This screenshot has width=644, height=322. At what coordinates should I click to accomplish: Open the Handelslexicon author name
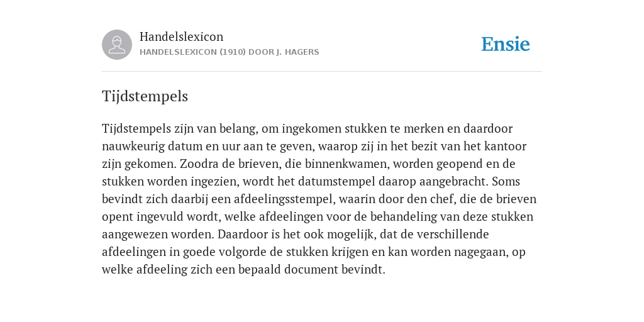[x=182, y=36]
